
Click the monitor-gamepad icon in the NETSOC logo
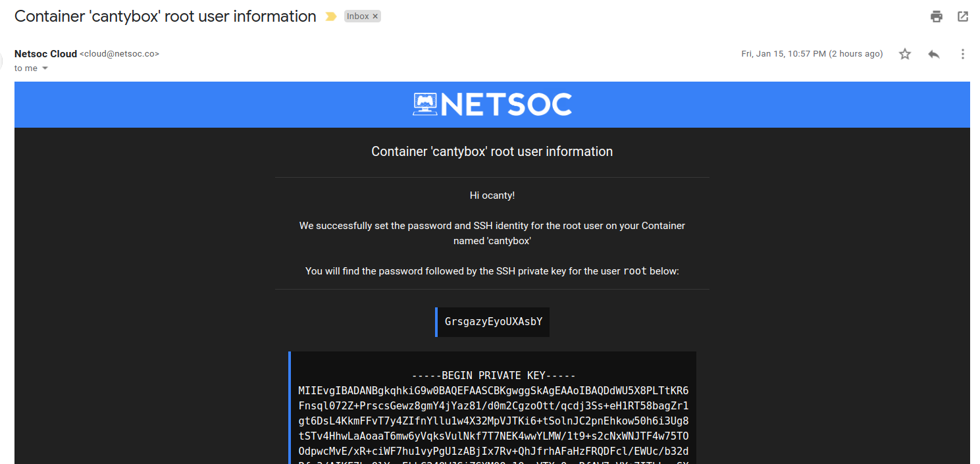pos(425,105)
